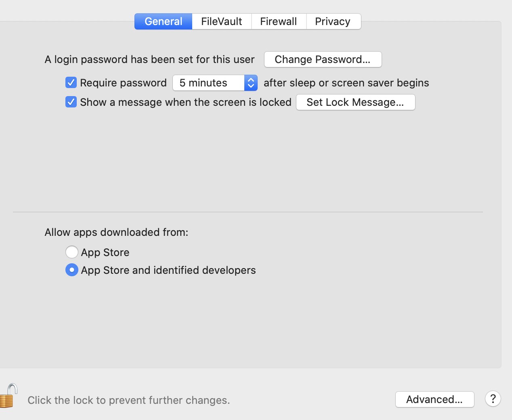The width and height of the screenshot is (512, 420).
Task: Click the padlock icon to lock settings
Action: (9, 396)
